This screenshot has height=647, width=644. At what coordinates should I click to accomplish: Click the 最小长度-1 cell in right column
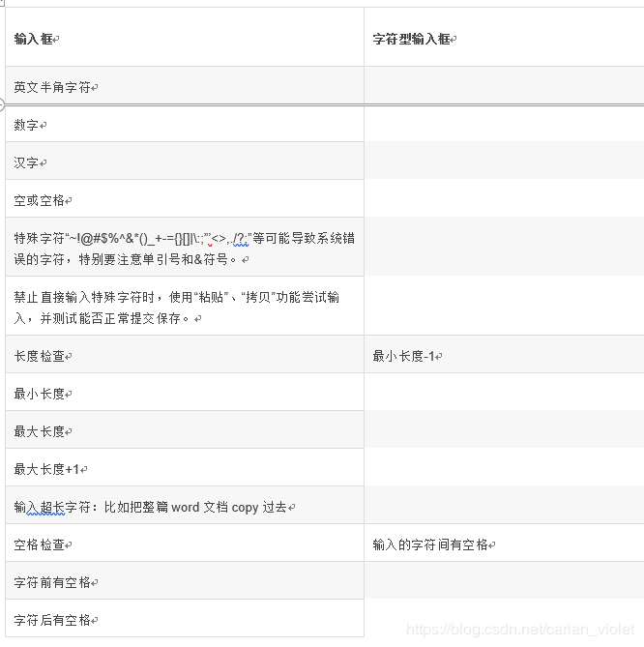point(405,356)
